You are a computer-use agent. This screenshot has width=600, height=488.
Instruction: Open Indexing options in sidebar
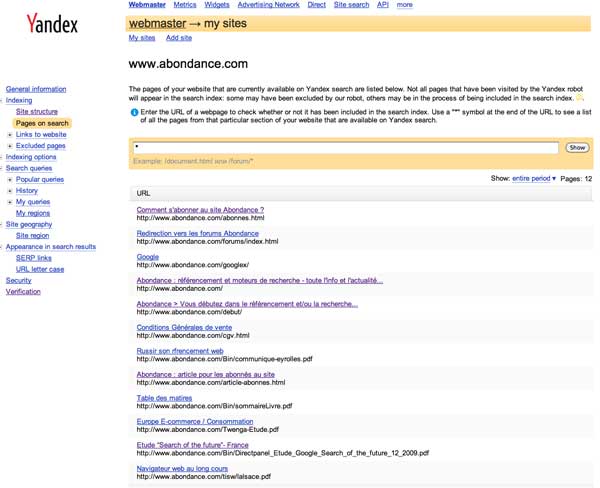31,157
